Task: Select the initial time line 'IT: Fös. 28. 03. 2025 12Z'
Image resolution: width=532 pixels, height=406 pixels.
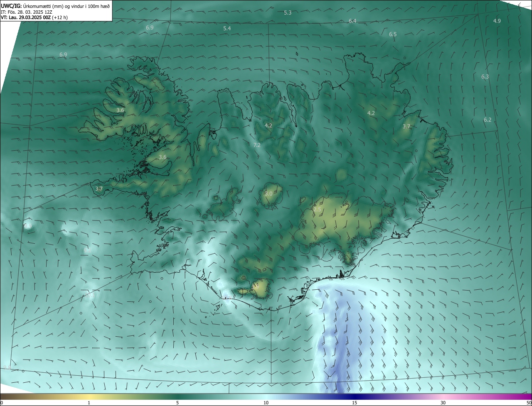Action: point(26,12)
